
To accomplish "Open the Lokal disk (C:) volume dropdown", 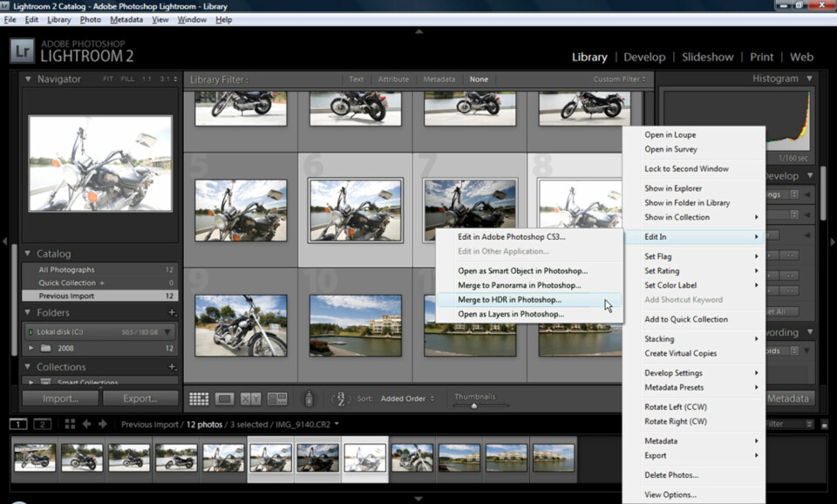I will pyautogui.click(x=167, y=332).
